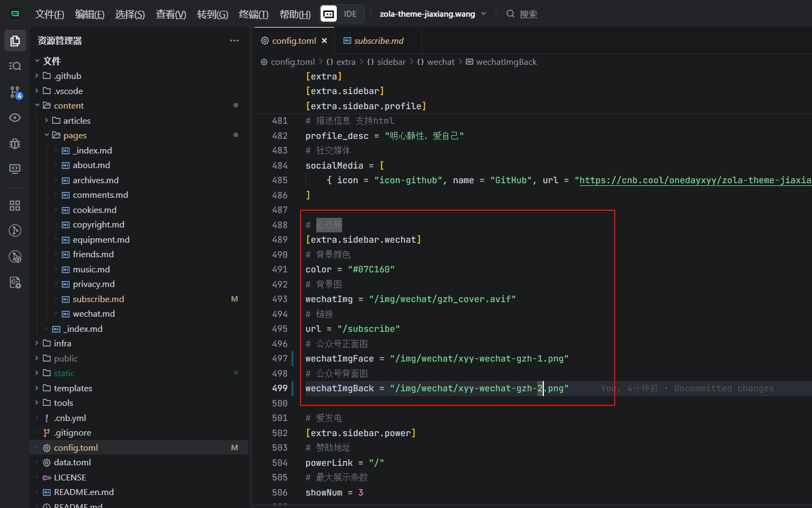Viewport: 812px width, 508px height.
Task: Expand the .vscode folder
Action: point(68,91)
